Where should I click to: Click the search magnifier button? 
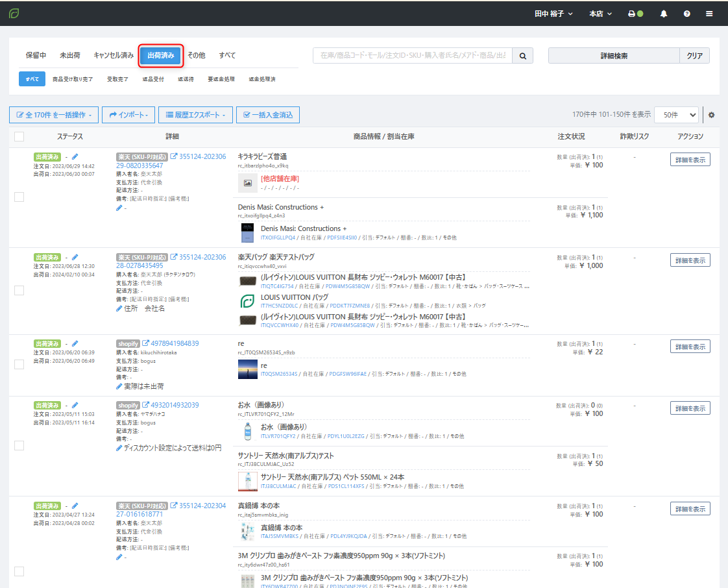tap(522, 56)
